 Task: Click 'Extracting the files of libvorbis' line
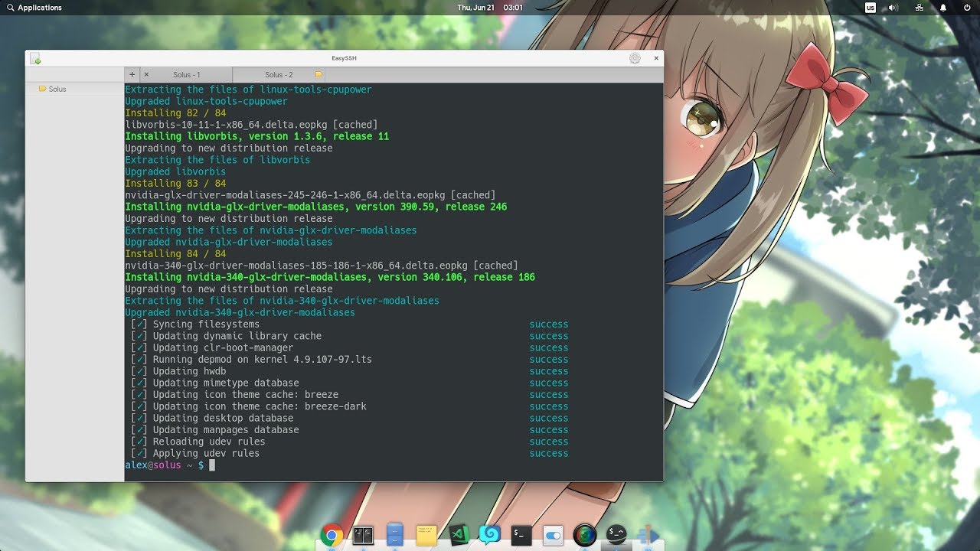(x=217, y=160)
